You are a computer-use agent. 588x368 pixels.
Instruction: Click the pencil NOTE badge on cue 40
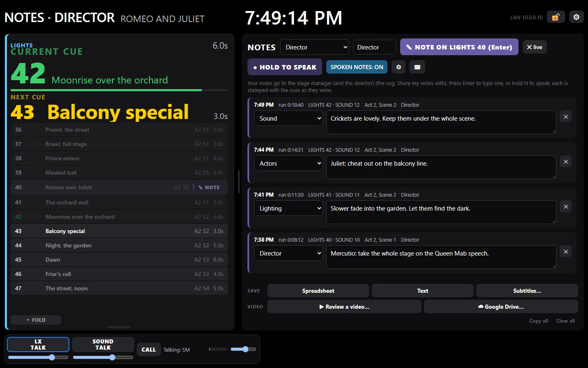pyautogui.click(x=209, y=187)
